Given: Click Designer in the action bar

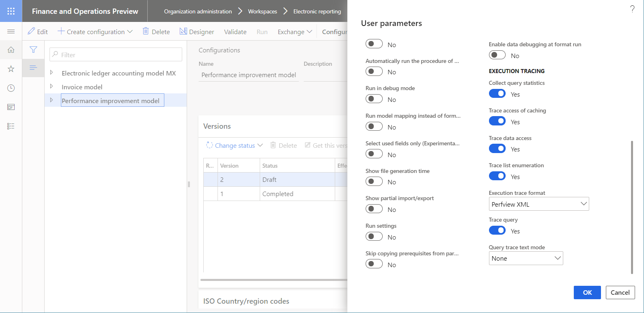Looking at the screenshot, I should [x=197, y=32].
